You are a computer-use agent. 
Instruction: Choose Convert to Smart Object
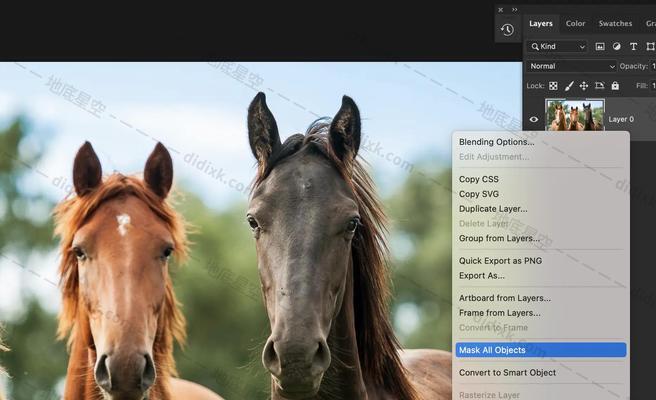click(x=507, y=372)
